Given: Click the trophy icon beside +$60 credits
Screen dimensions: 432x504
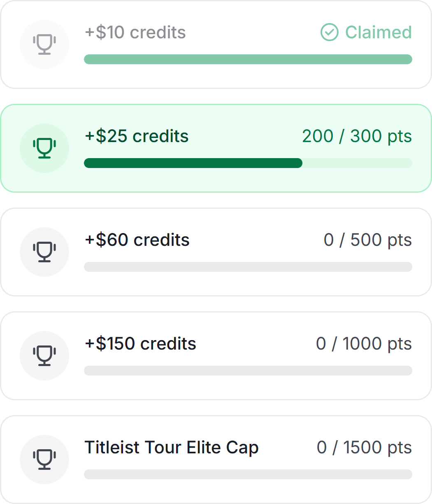Looking at the screenshot, I should [x=44, y=252].
